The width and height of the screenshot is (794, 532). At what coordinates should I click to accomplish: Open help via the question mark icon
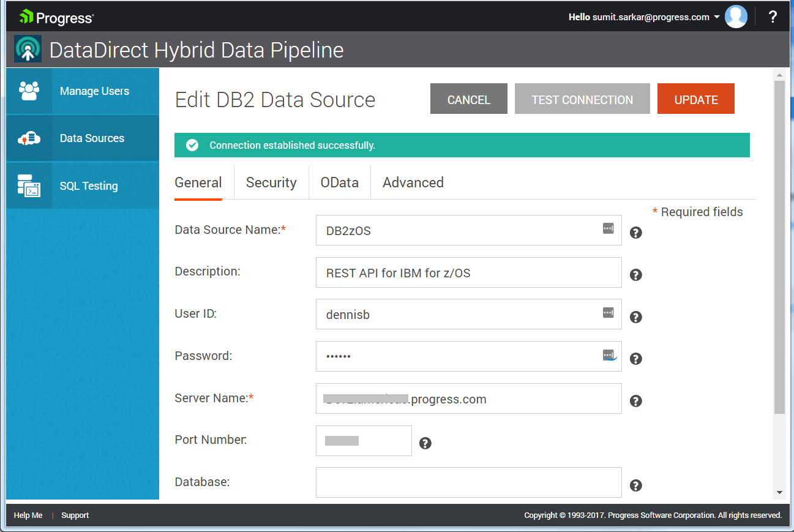[773, 17]
